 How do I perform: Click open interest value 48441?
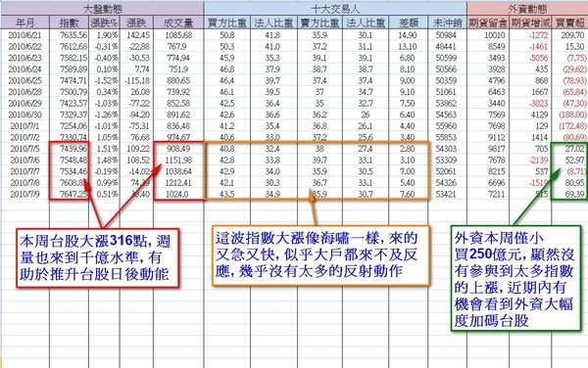(x=446, y=46)
